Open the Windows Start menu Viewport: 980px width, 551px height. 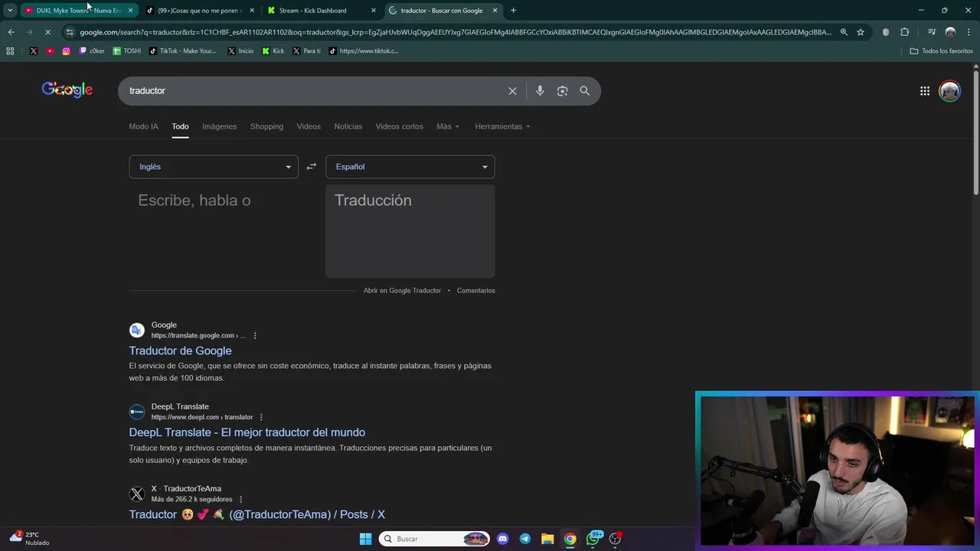[x=365, y=539]
